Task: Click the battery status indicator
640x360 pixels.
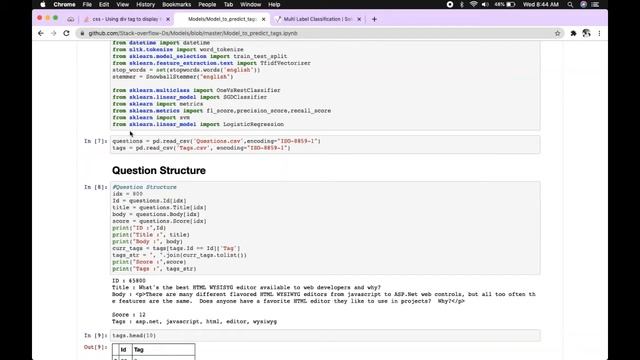Action: [504, 4]
